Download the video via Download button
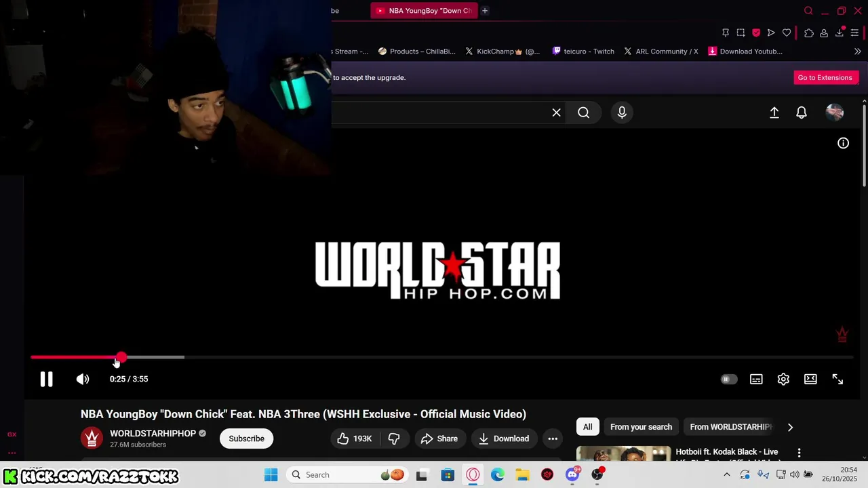This screenshot has width=868, height=488. point(504,439)
